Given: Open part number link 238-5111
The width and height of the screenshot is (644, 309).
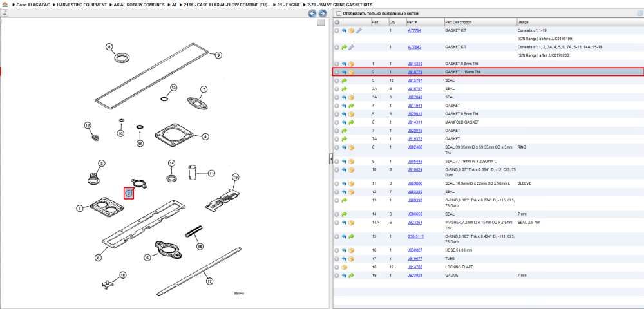Looking at the screenshot, I should click(x=415, y=236).
